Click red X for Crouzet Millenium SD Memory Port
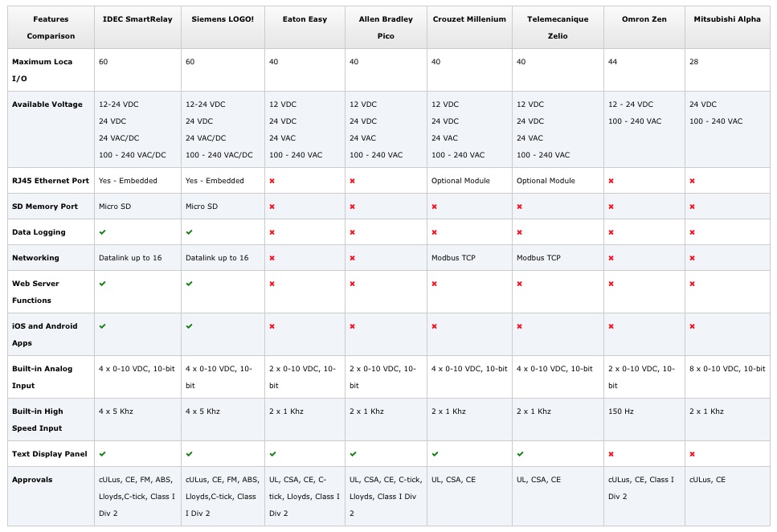This screenshot has width=777, height=532. click(434, 207)
